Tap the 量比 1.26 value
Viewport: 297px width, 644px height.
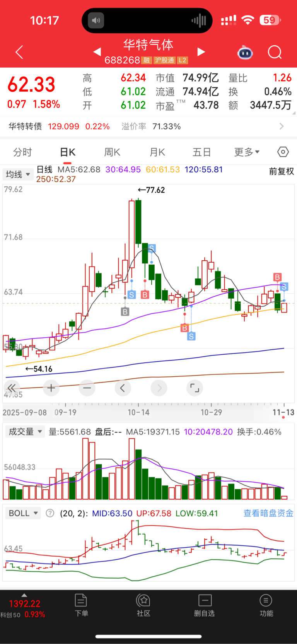click(282, 78)
